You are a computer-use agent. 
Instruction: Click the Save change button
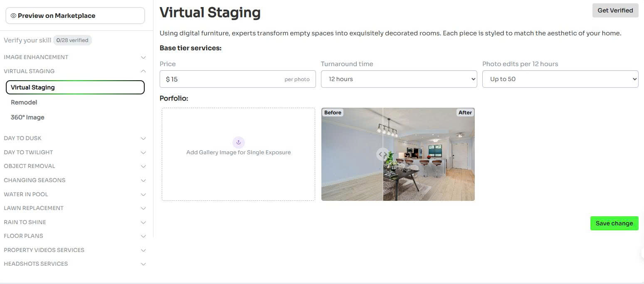(614, 223)
